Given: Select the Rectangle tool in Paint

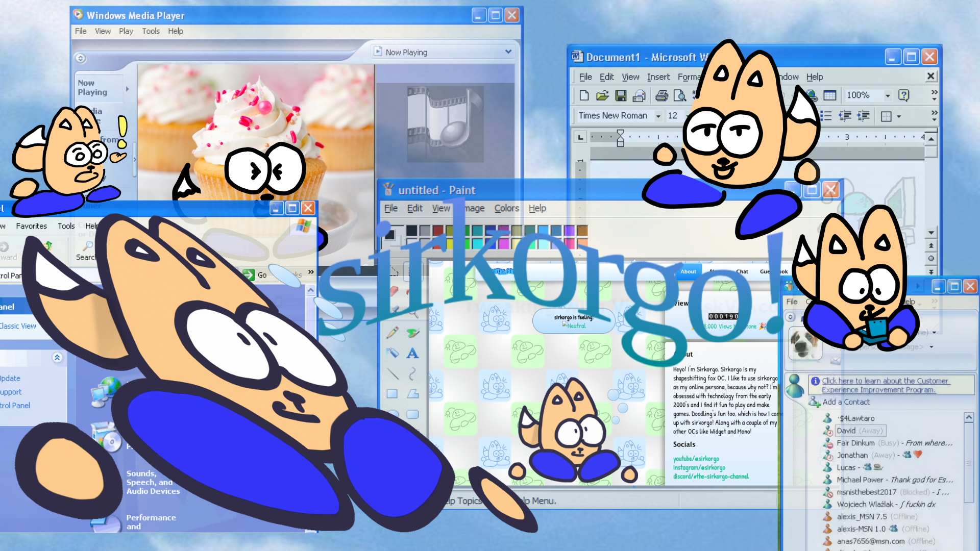Looking at the screenshot, I should point(392,393).
